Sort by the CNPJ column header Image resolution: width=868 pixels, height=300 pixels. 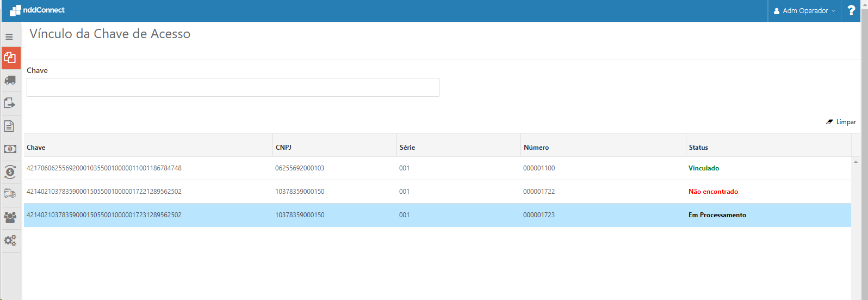point(283,148)
